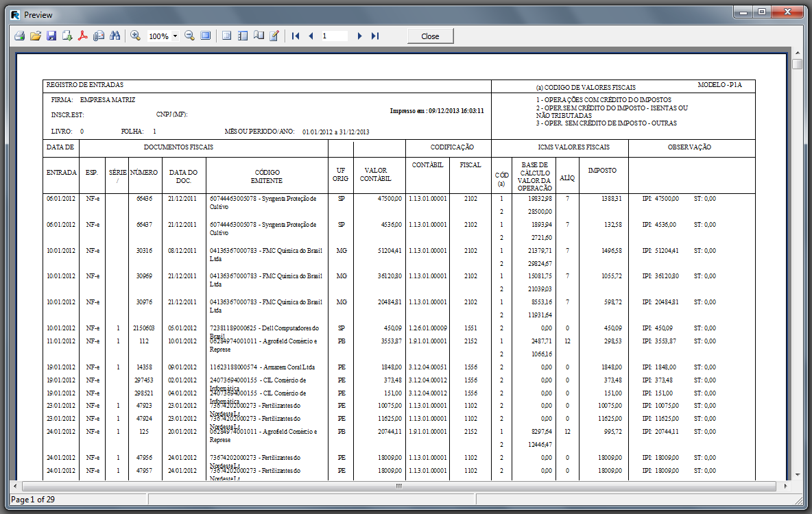Open Find with the binoculars icon
Image resolution: width=812 pixels, height=514 pixels.
click(115, 36)
